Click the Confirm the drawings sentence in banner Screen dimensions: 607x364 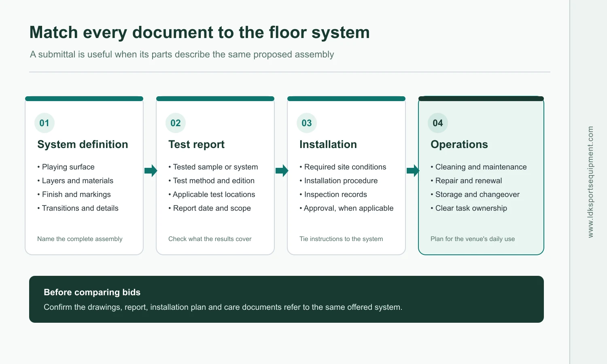click(x=223, y=307)
